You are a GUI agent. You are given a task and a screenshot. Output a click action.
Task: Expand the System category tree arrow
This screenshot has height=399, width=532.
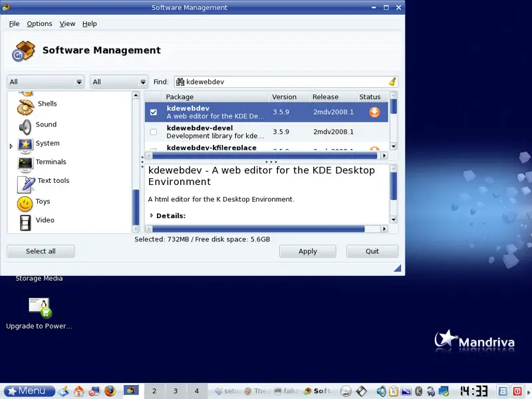11,146
